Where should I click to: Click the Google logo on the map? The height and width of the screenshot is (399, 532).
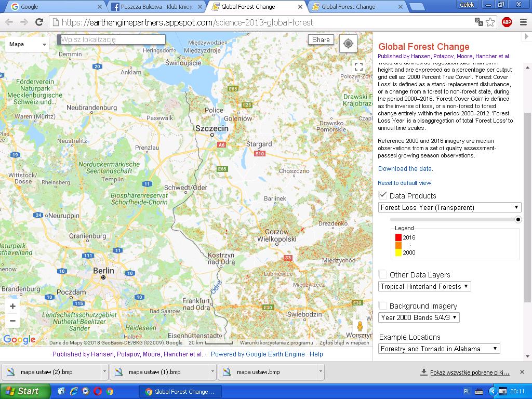[19, 339]
